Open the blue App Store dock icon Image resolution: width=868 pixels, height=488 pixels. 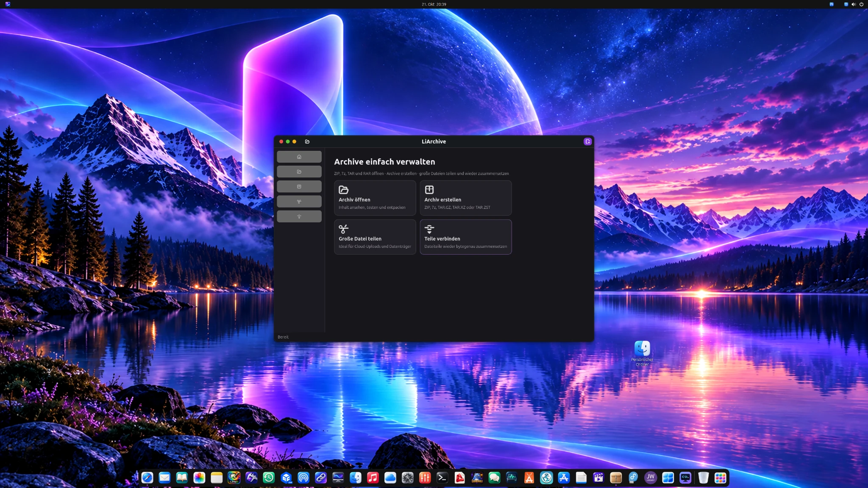coord(564,478)
